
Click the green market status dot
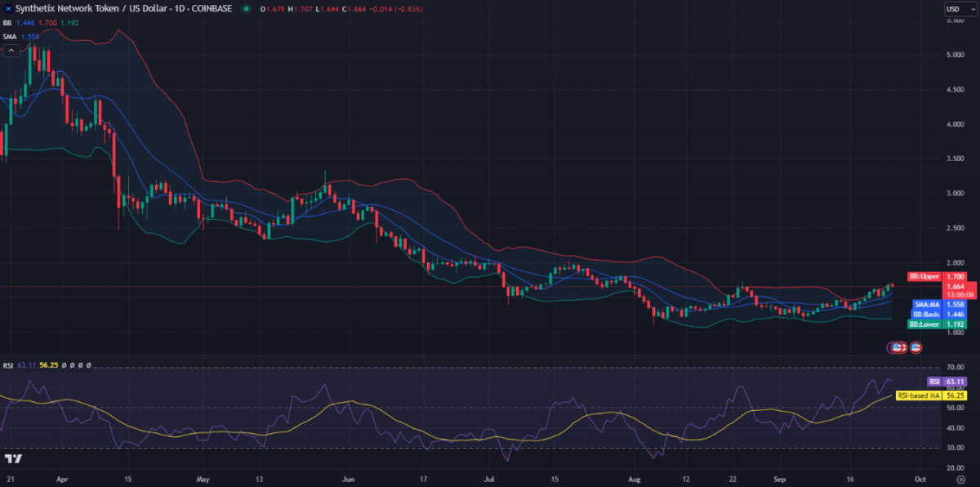pyautogui.click(x=246, y=9)
